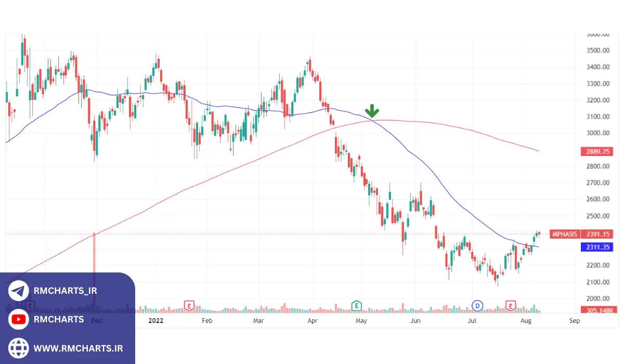Screen dimensions: 624x364
Task: Open the WWW.RMCHARTS.IR website link
Action: coord(78,348)
